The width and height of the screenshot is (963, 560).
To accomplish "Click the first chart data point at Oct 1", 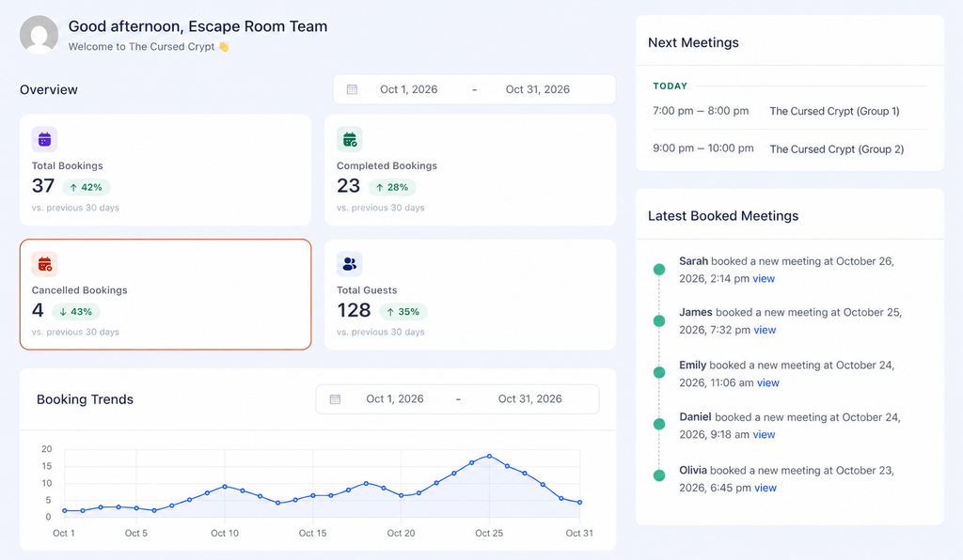I will point(65,510).
